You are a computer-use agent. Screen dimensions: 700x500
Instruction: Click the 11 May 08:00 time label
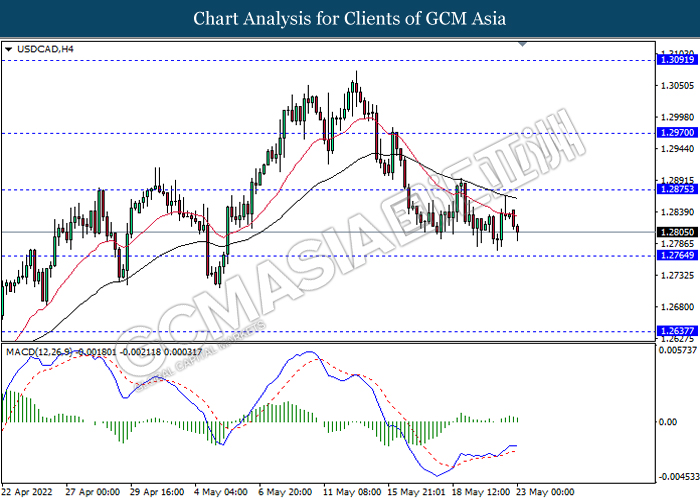click(352, 492)
